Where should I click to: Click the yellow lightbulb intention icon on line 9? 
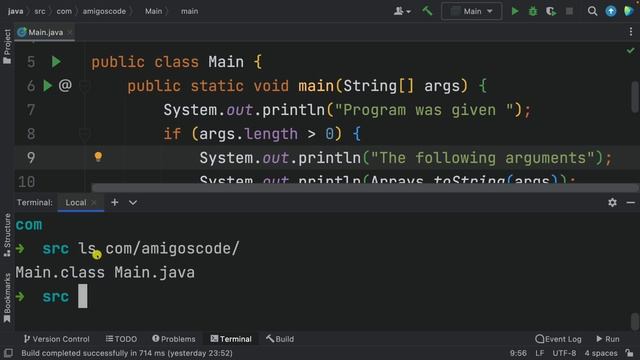[98, 157]
